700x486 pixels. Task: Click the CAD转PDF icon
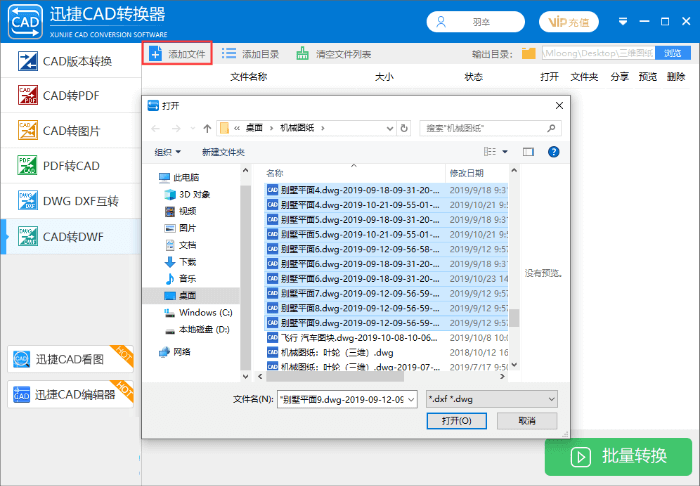pos(28,96)
